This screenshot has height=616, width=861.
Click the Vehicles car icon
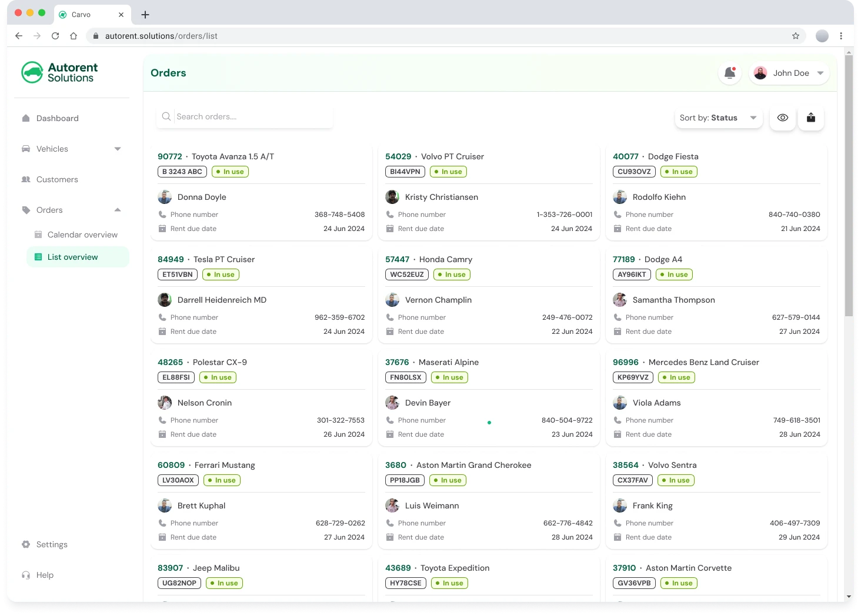coord(26,149)
